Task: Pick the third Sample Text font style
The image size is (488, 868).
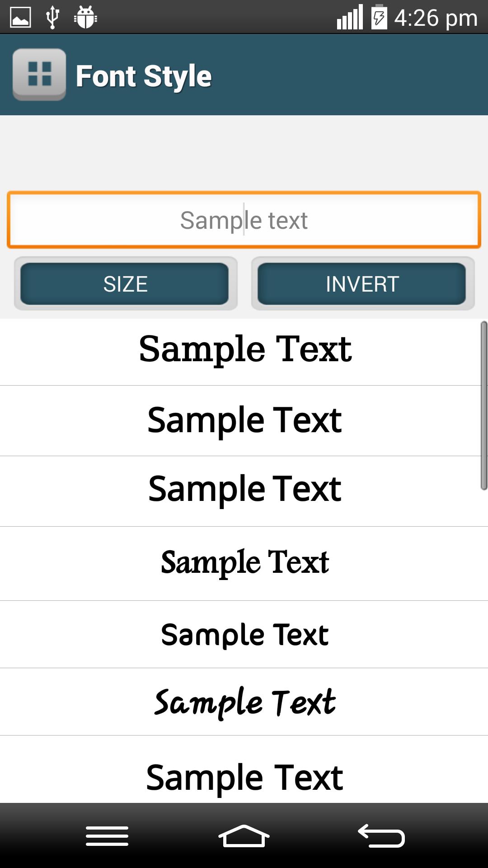Action: point(244,490)
